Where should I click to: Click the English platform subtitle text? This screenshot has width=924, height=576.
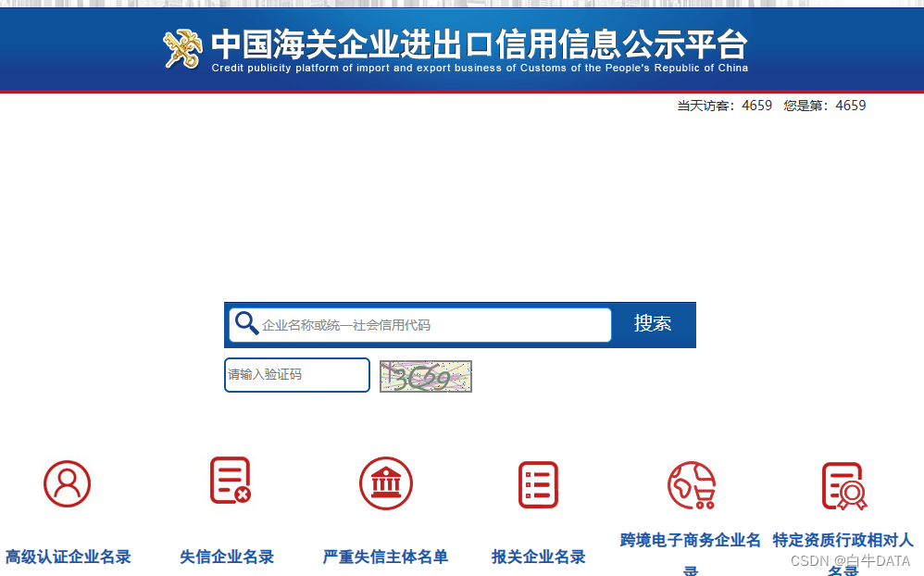[x=480, y=68]
